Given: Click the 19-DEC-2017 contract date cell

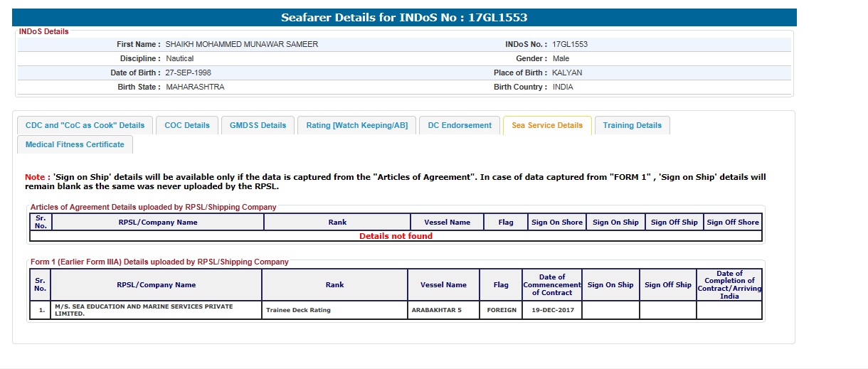Looking at the screenshot, I should tap(552, 310).
